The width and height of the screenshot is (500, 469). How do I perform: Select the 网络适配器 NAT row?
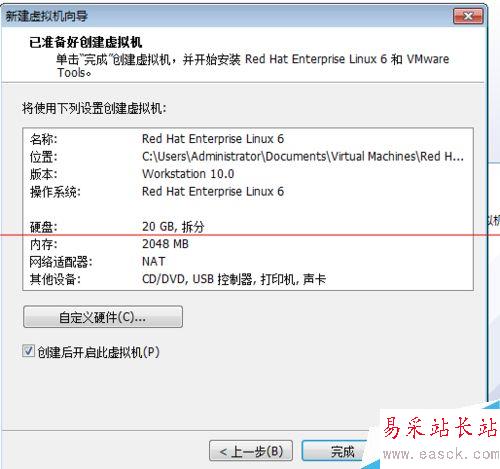(248, 262)
